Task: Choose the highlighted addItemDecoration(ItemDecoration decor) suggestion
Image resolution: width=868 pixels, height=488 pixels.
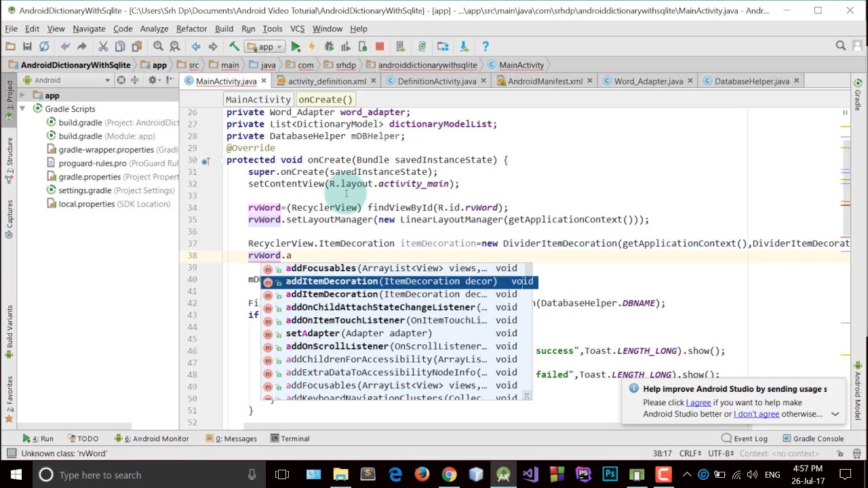Action: click(x=399, y=281)
